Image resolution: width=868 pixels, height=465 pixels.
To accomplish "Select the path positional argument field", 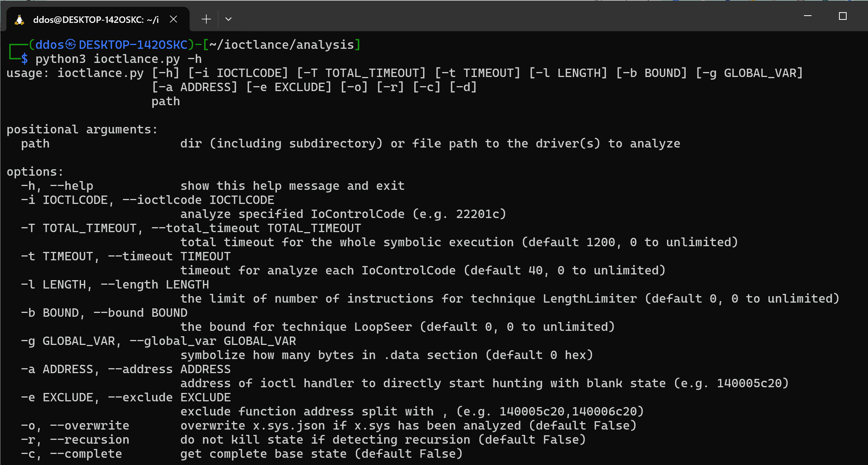I will point(33,143).
